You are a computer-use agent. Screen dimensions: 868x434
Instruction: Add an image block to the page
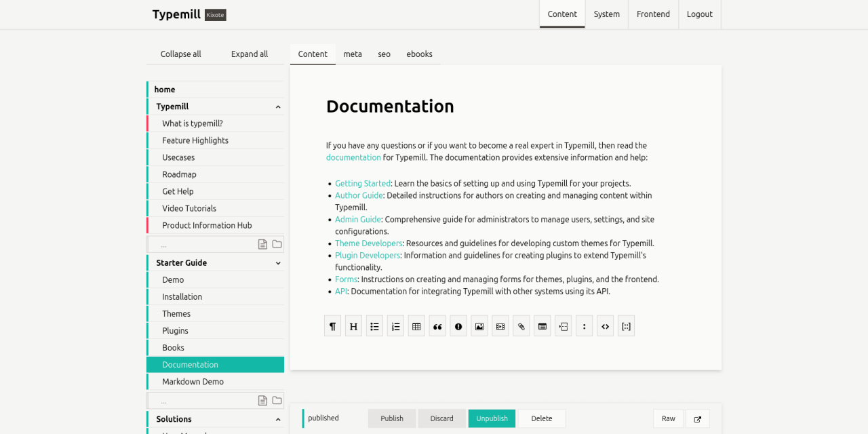click(x=479, y=326)
